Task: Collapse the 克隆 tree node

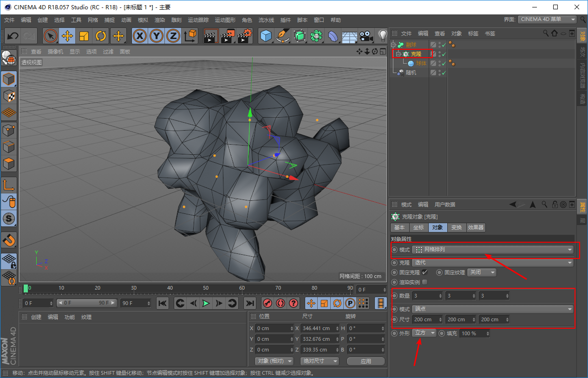Action: pyautogui.click(x=398, y=54)
